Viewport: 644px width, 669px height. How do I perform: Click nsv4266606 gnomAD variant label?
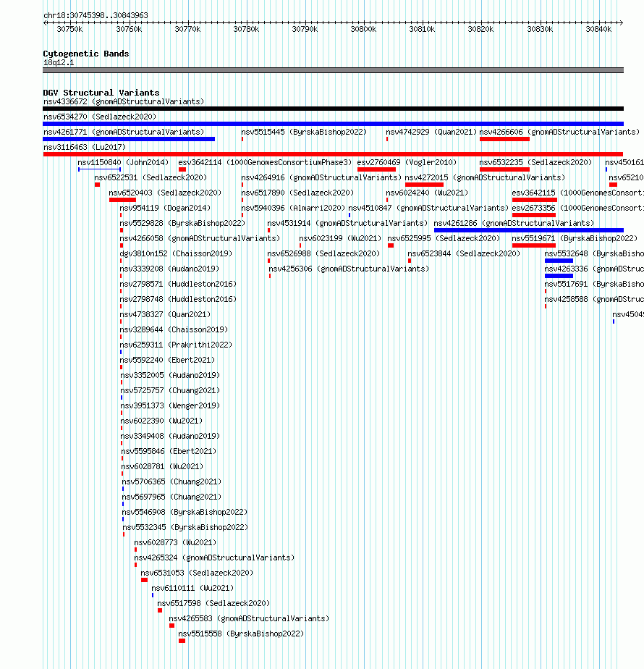coord(559,132)
